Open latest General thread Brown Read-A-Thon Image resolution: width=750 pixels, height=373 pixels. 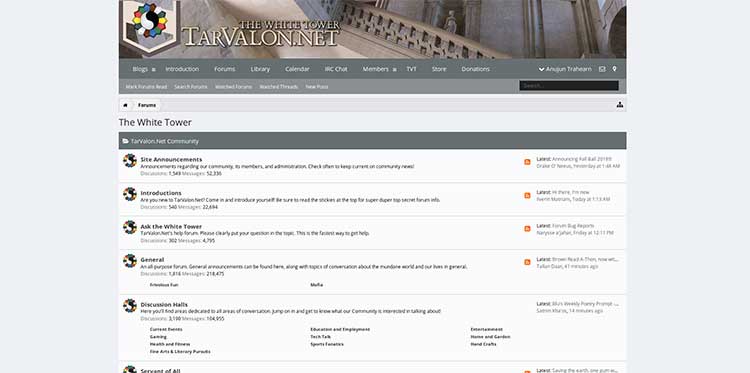[x=585, y=259]
